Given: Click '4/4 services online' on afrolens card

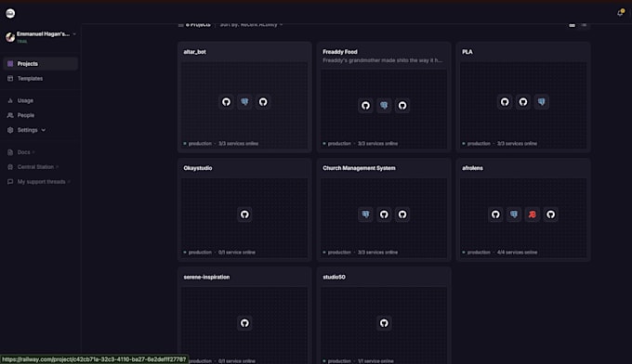Looking at the screenshot, I should (517, 252).
